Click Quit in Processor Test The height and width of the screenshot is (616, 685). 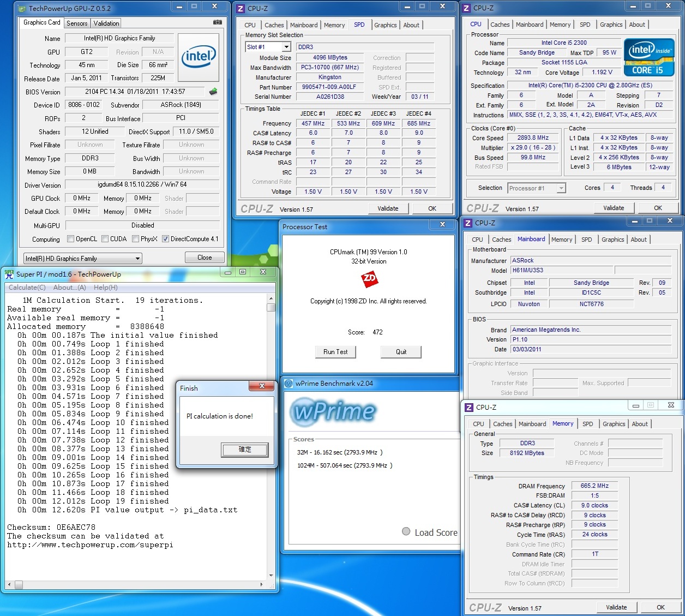tap(401, 352)
